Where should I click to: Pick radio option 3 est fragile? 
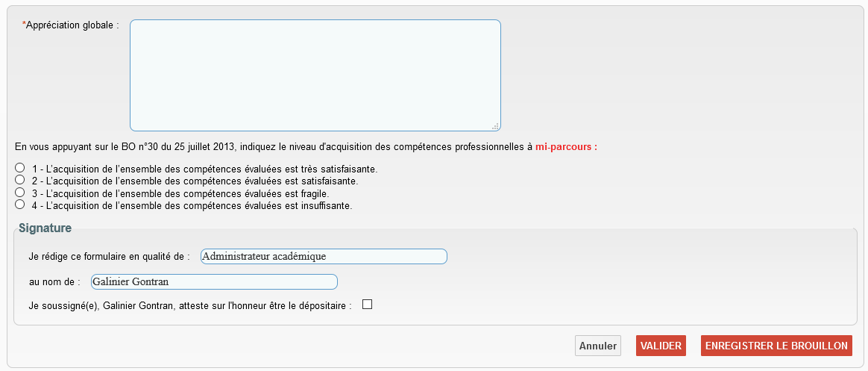[x=20, y=192]
